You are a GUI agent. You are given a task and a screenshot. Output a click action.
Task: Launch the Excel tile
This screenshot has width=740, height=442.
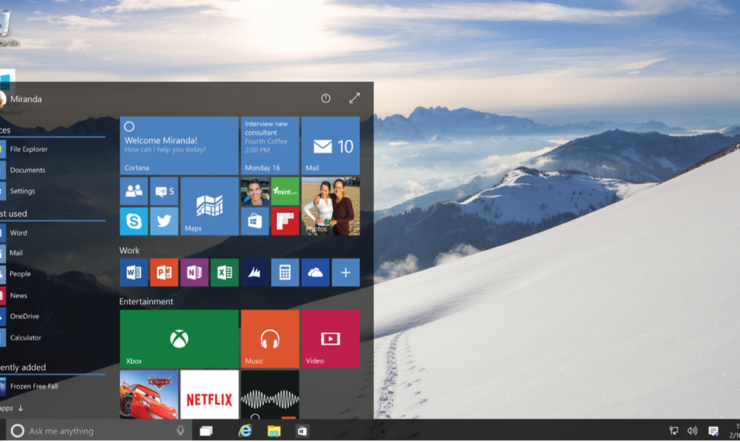225,272
